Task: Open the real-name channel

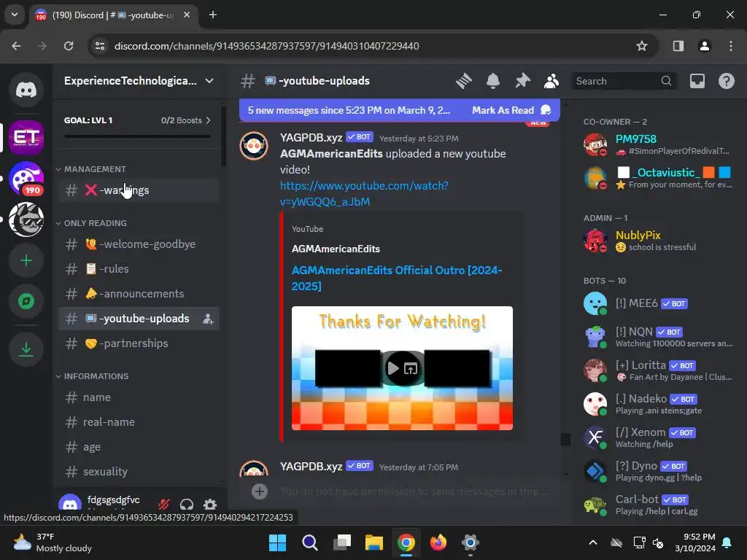Action: pyautogui.click(x=139, y=422)
